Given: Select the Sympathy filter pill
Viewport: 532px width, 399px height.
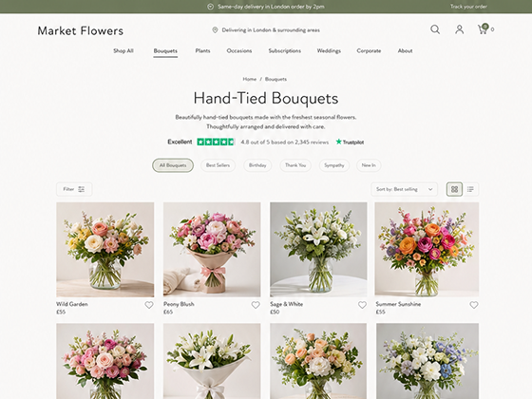Looking at the screenshot, I should [334, 165].
